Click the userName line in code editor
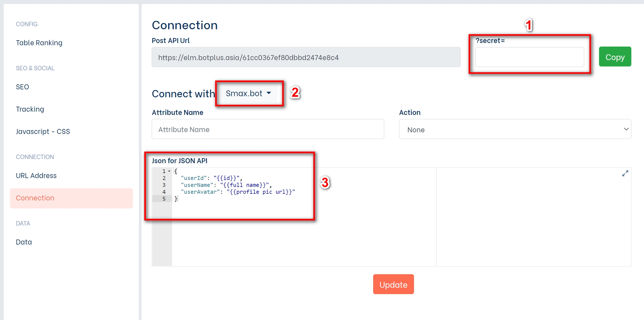644x320 pixels. [226, 185]
